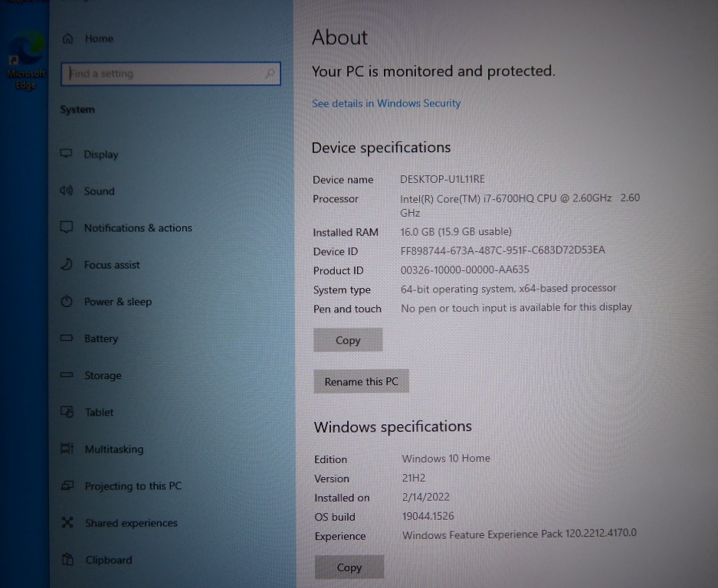This screenshot has height=588, width=718.
Task: Select Projecting to this PC
Action: [133, 486]
